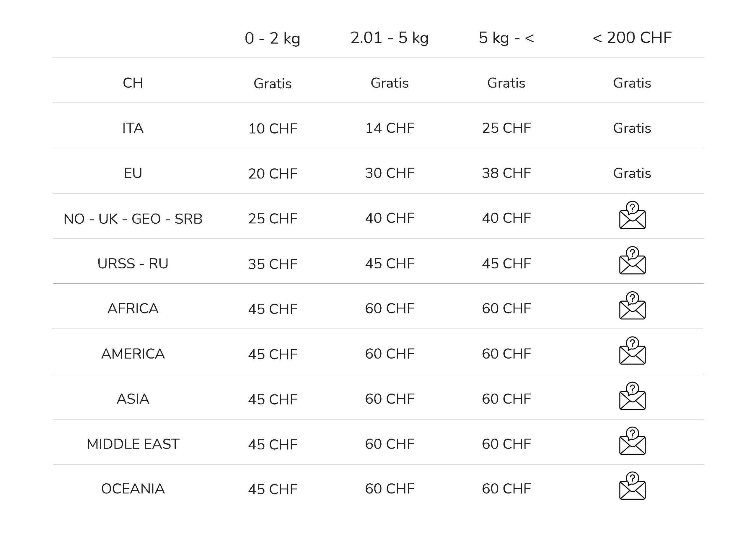
Task: Click the envelope icon in the ASIA row
Action: (x=632, y=396)
